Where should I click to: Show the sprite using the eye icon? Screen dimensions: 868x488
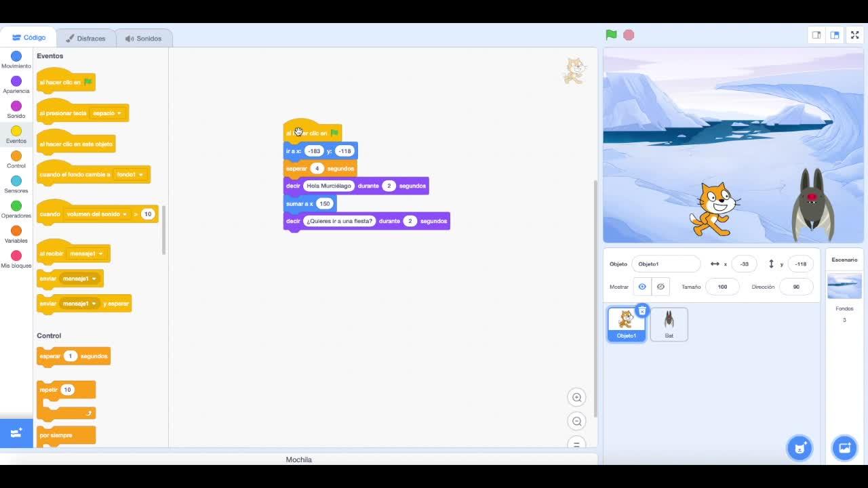tap(642, 287)
